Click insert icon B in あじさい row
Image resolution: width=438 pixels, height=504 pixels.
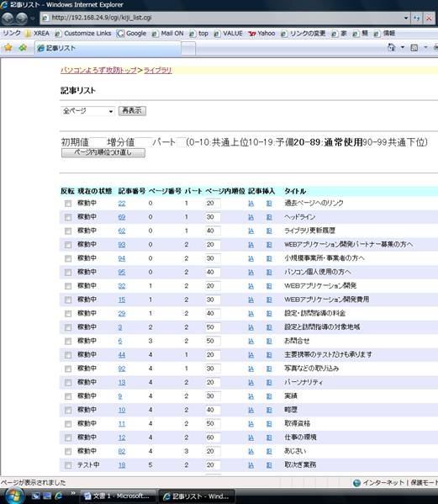coord(269,451)
